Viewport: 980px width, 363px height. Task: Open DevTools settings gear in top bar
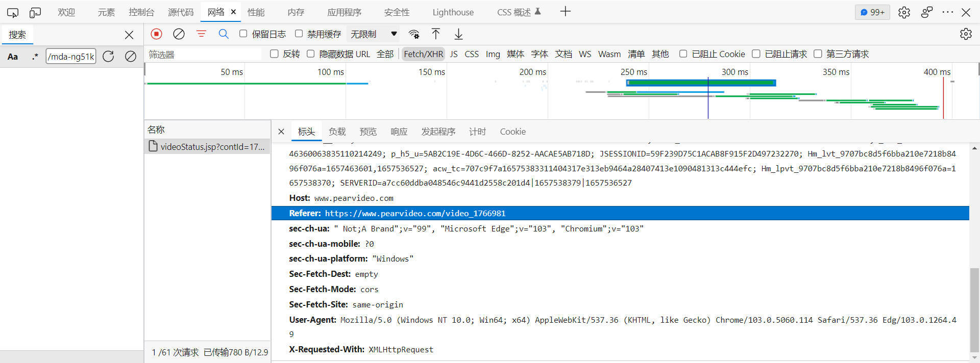tap(904, 12)
